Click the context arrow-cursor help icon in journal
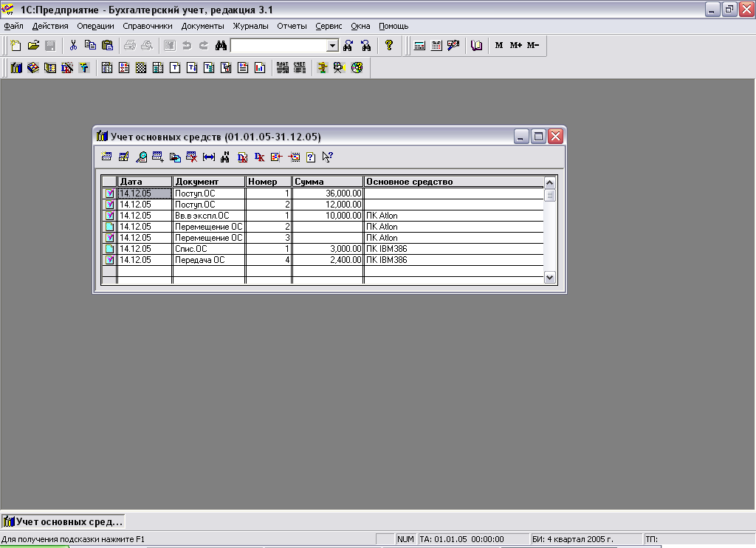 click(x=327, y=157)
